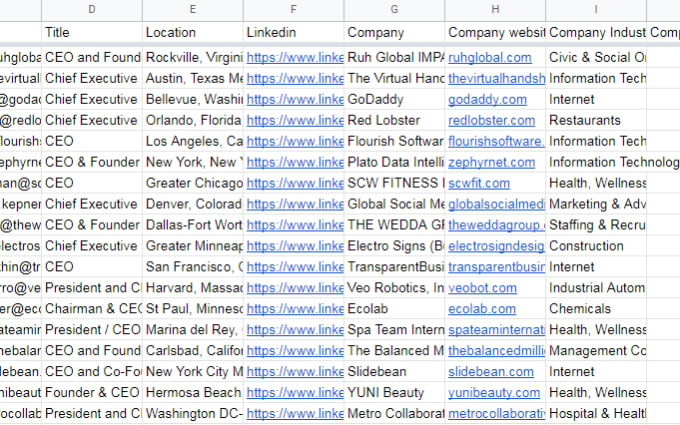The image size is (680, 425).
Task: Select the 'Plato Data Intelli' company cell
Action: [395, 163]
